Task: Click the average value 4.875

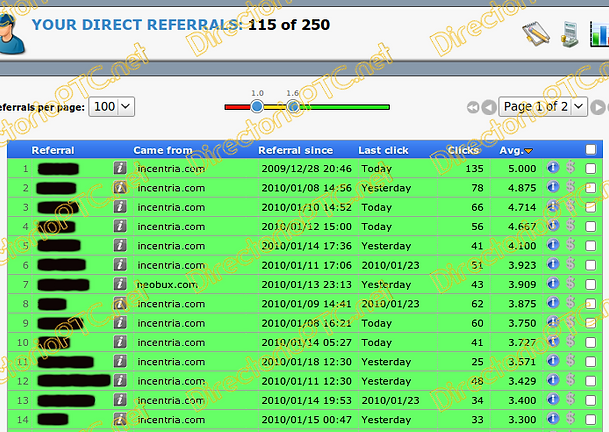Action: coord(522,188)
